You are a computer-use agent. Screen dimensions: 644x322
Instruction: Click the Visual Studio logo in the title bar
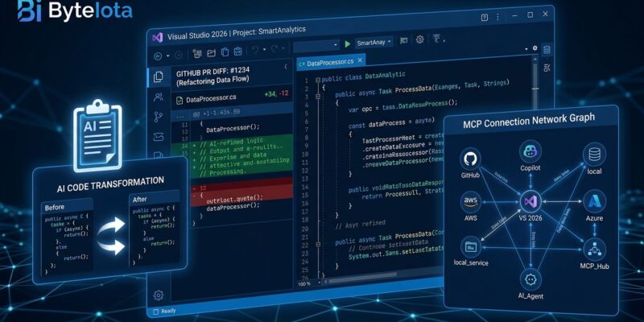point(157,37)
